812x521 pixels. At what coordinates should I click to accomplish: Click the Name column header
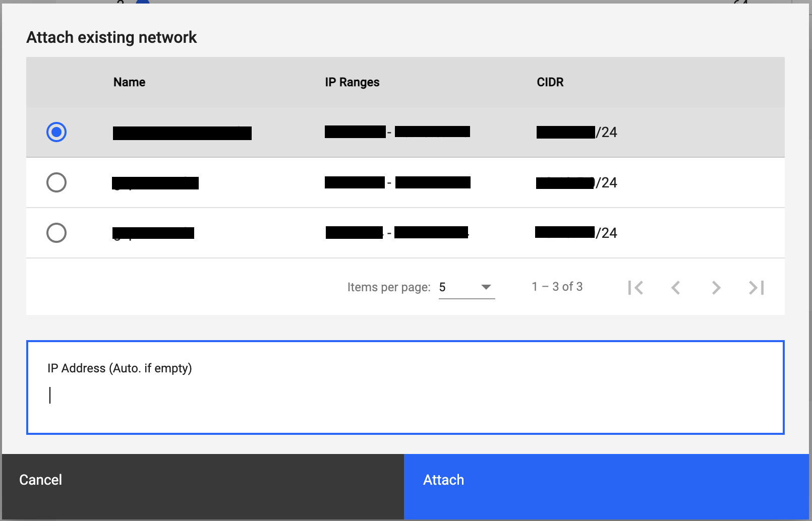click(x=129, y=82)
